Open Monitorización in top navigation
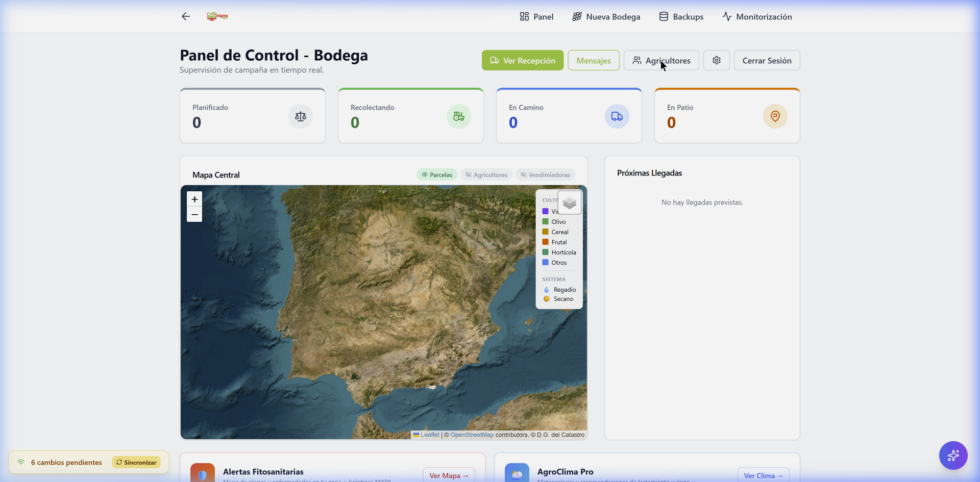 pos(757,17)
